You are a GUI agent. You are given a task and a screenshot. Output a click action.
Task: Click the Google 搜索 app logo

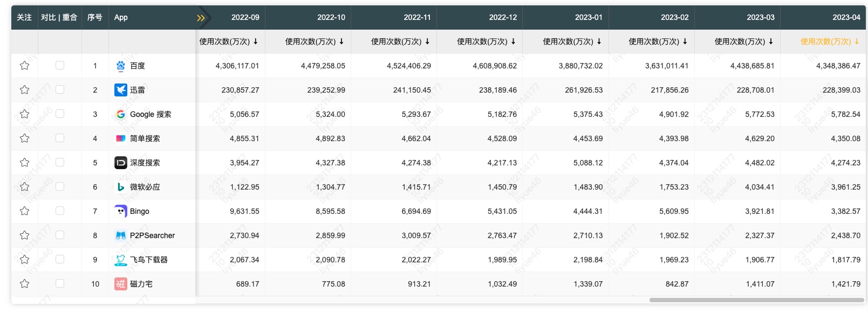[121, 114]
